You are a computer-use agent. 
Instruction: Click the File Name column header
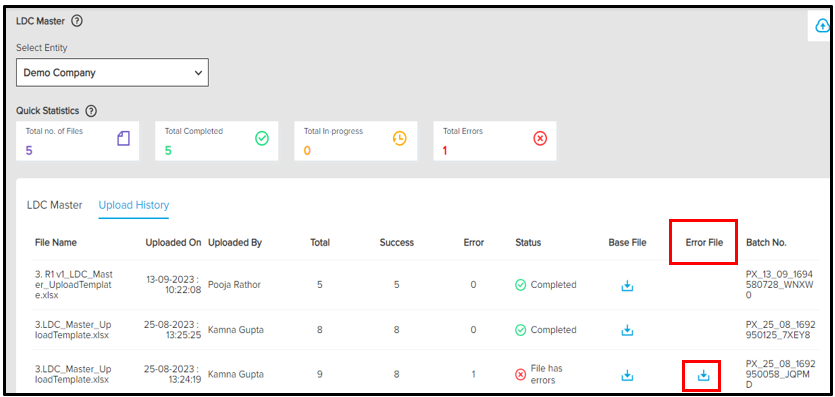[56, 243]
